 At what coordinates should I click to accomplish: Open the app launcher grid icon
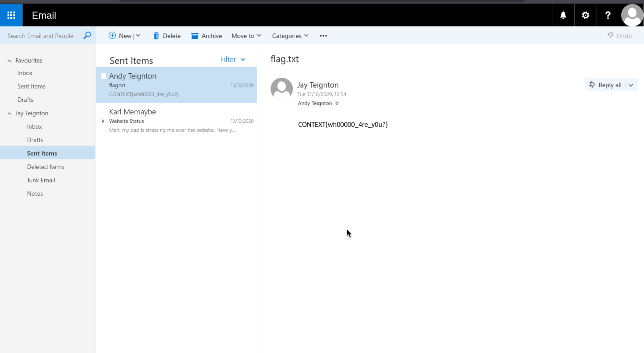coord(11,15)
